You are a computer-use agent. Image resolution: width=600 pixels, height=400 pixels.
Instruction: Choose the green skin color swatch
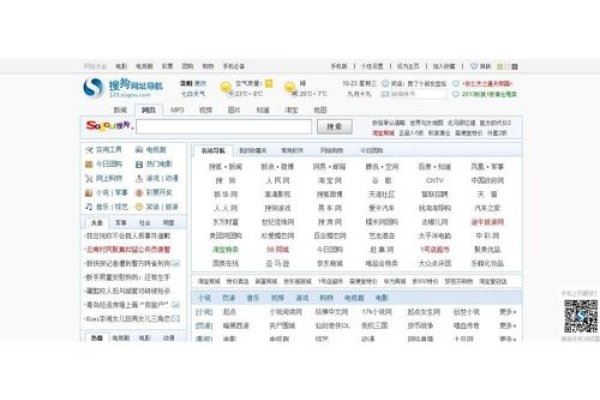[x=499, y=67]
